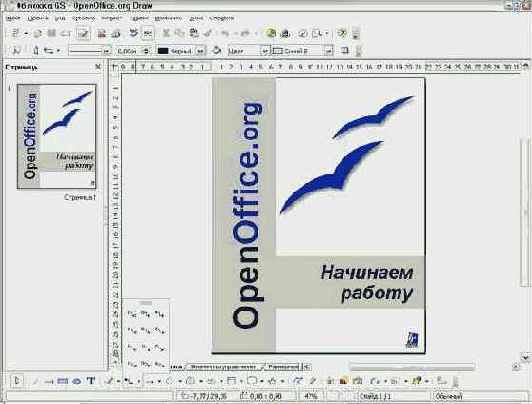Viewport: 532px width, 404px height.
Task: Select the Rectangle drawing tool
Action: 63,381
